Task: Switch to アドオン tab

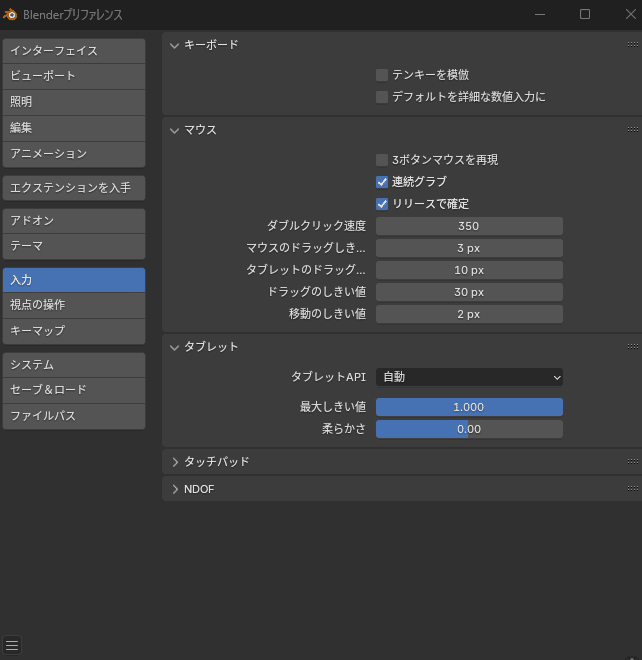Action: pyautogui.click(x=74, y=221)
